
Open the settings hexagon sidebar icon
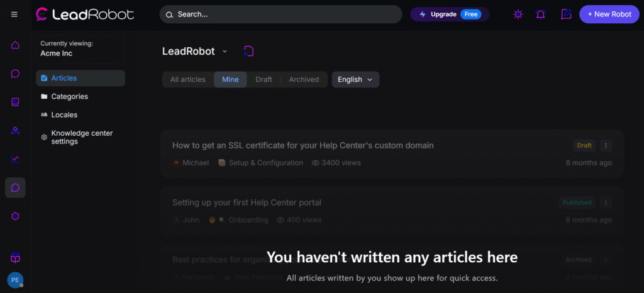[x=15, y=216]
